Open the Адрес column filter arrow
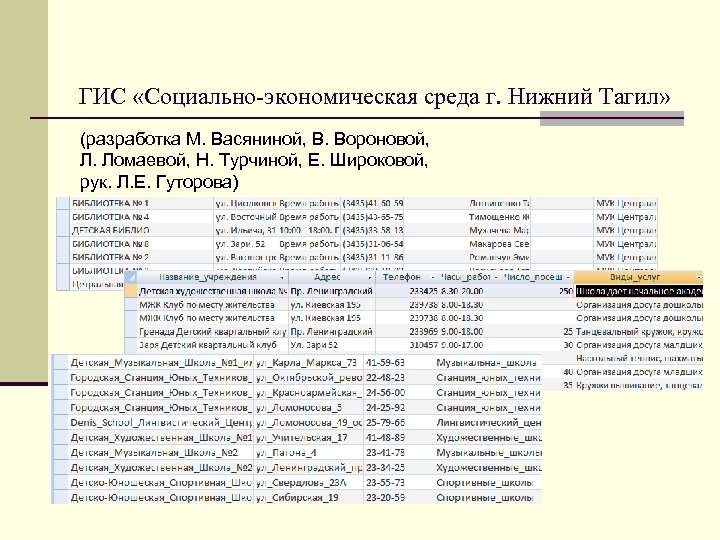Image resolution: width=720 pixels, height=540 pixels. pos(370,277)
